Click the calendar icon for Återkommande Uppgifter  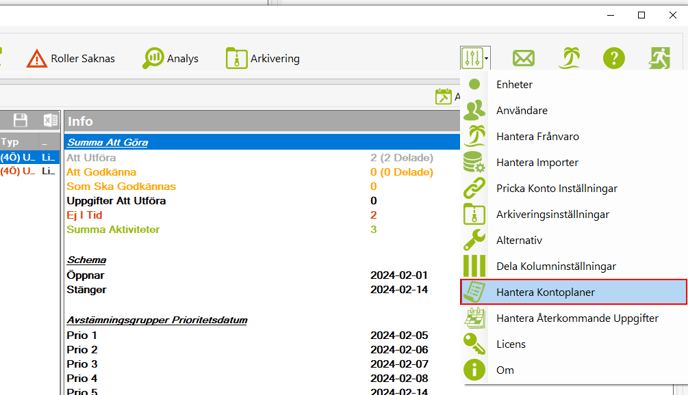coord(474,318)
